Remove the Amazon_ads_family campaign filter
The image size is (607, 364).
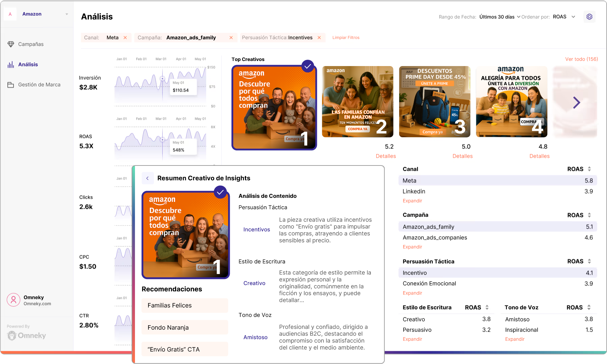point(231,37)
